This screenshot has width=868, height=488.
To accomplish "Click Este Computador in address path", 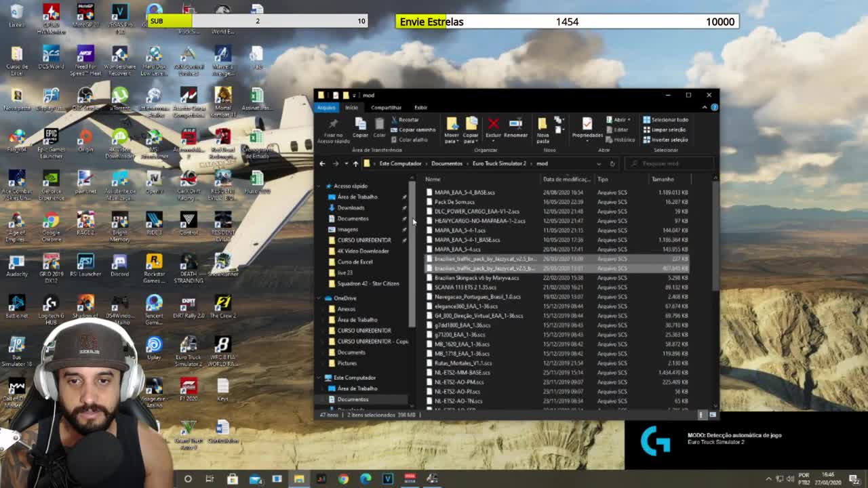I will tap(400, 163).
